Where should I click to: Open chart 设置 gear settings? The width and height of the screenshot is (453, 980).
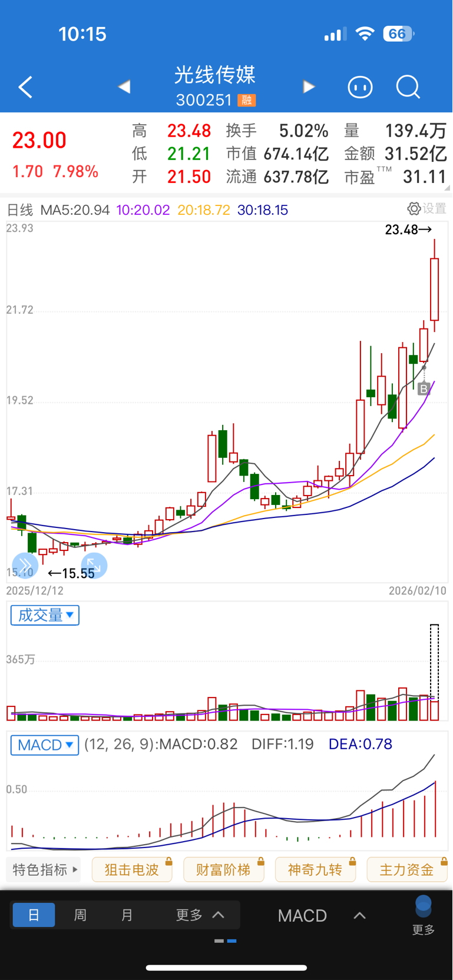(427, 208)
